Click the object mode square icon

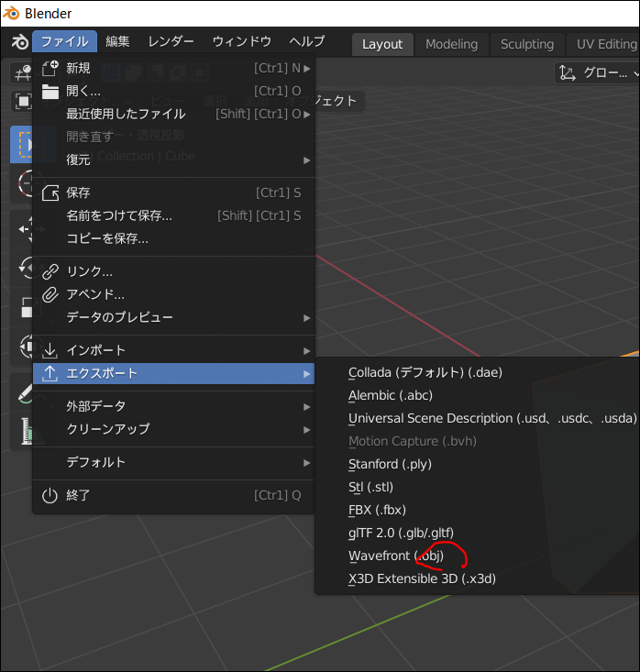(x=23, y=102)
